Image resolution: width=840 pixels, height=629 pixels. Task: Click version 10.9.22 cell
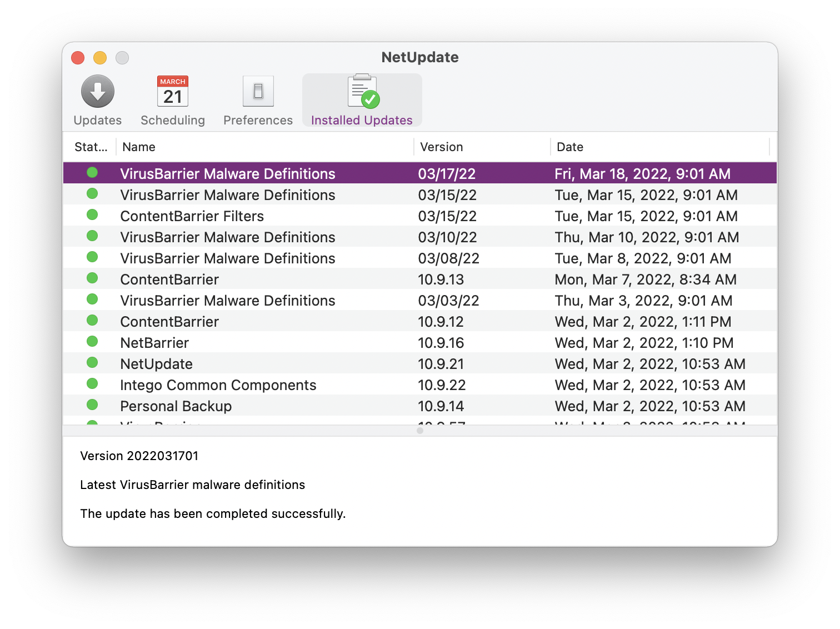point(442,385)
